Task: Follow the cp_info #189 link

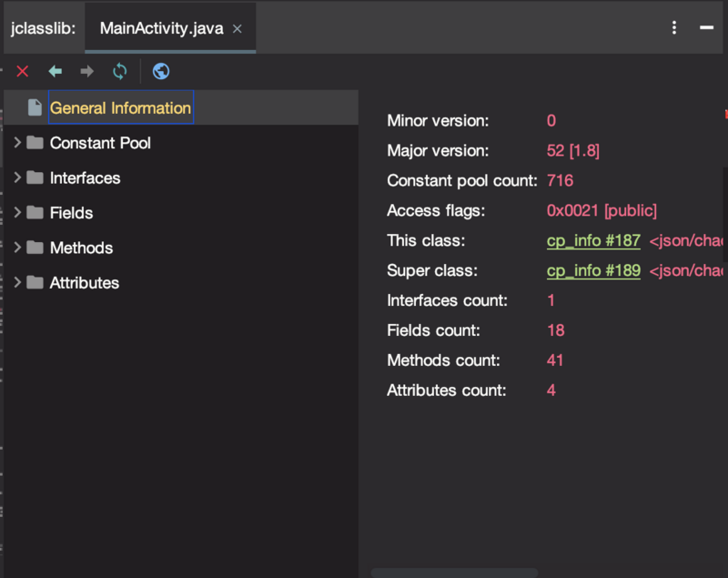Action: 593,270
